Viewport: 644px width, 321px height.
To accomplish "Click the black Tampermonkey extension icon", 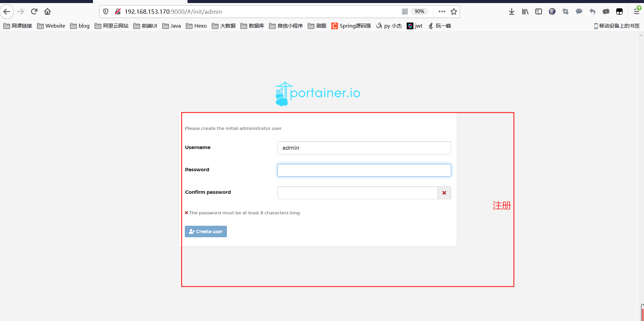I will click(619, 12).
